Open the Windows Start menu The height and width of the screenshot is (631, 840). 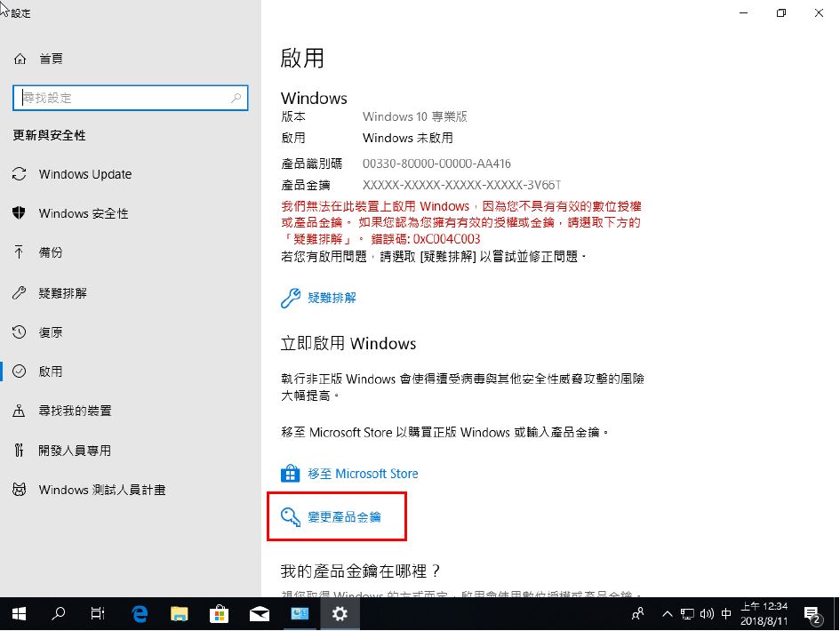[x=20, y=614]
